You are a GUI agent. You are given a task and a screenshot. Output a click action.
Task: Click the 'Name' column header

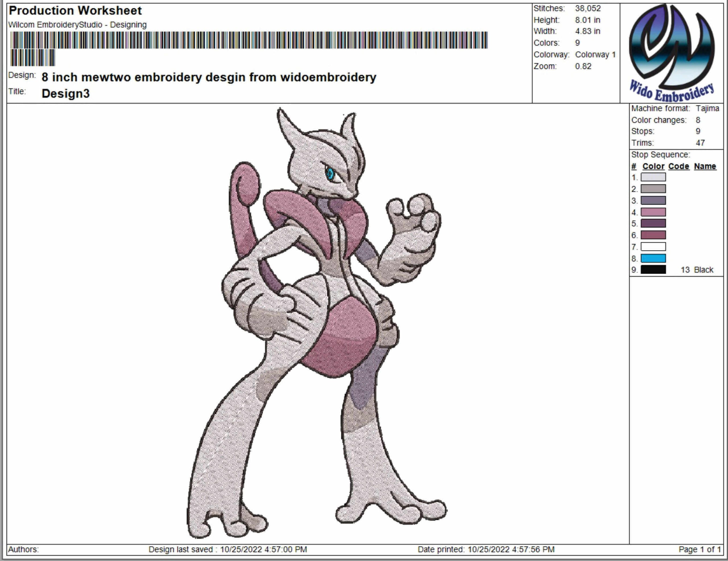705,166
